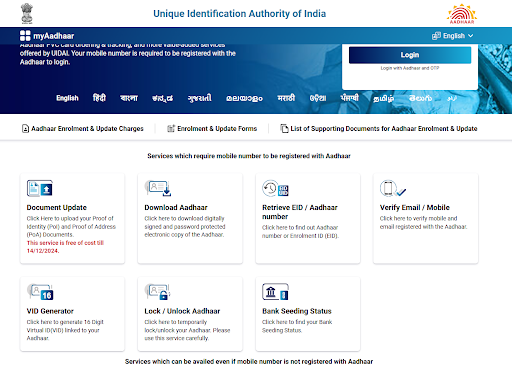Open the VID Generator service title
The image size is (512, 368).
pyautogui.click(x=50, y=311)
